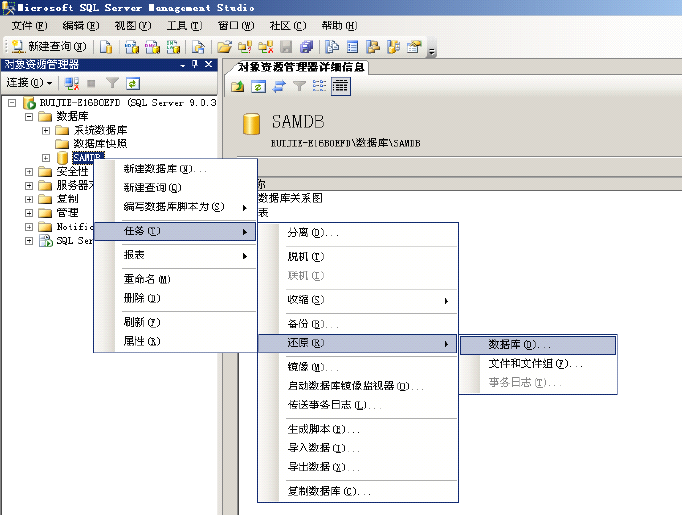Choose 新建查询 in context menu
The height and width of the screenshot is (515, 682).
click(175, 187)
